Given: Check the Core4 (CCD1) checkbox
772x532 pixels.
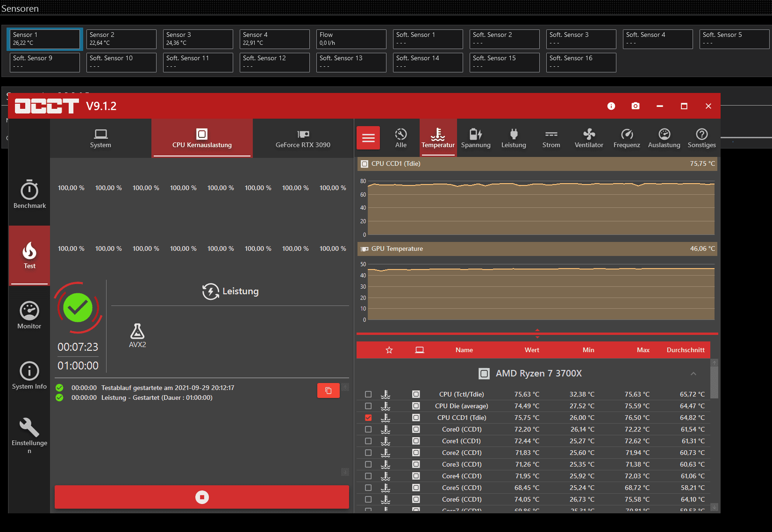Looking at the screenshot, I should tap(368, 476).
